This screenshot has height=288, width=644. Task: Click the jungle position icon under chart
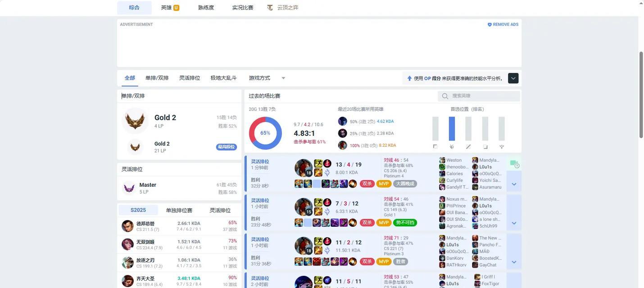452,147
